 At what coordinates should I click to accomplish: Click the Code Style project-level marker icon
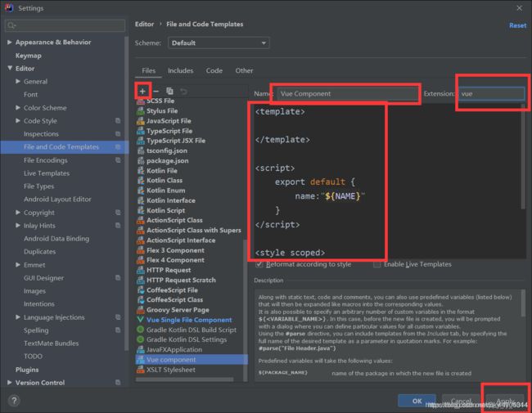[x=118, y=121]
